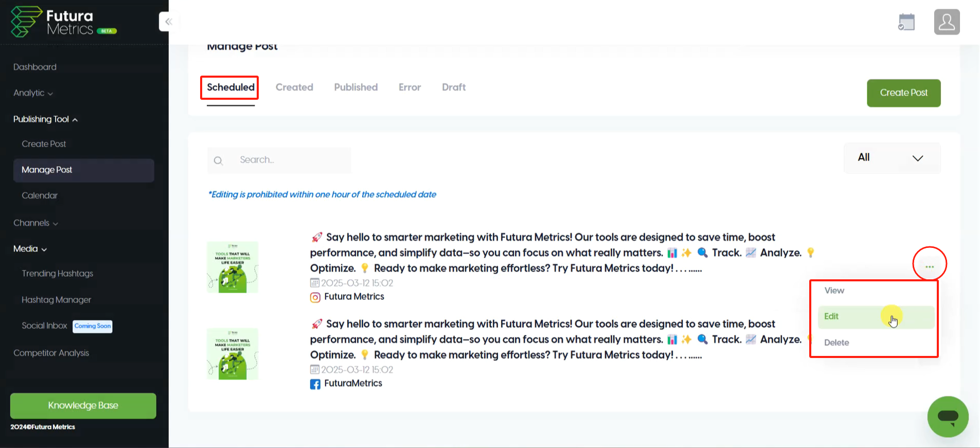The height and width of the screenshot is (448, 980).
Task: Click the 2024©Futura Metrics footer text
Action: tap(43, 427)
